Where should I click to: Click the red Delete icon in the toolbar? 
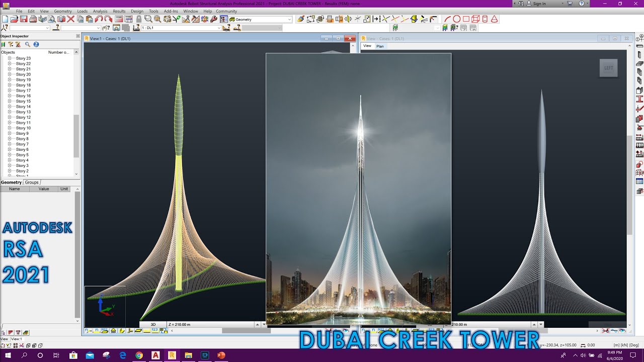pyautogui.click(x=70, y=20)
